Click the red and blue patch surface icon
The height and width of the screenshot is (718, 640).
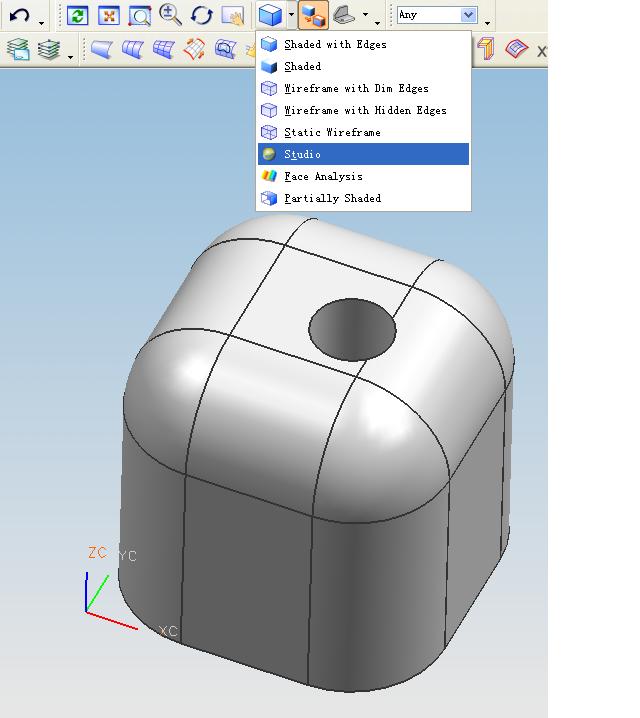[516, 49]
